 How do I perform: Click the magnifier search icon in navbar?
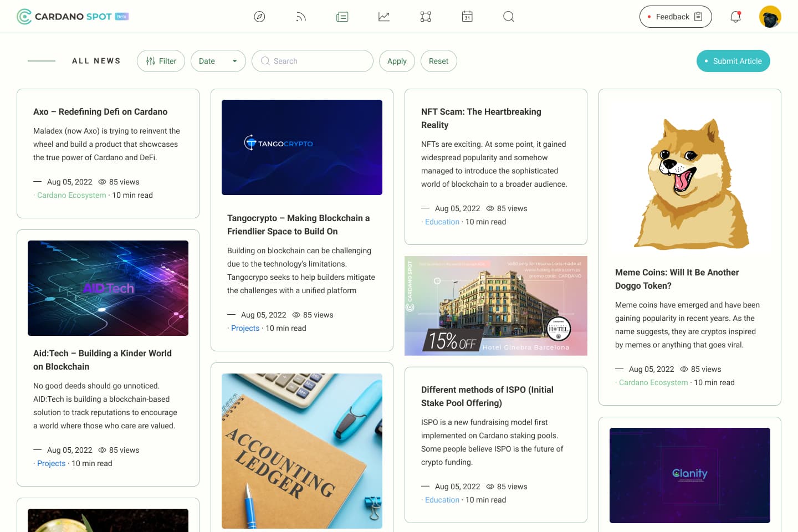pos(509,17)
